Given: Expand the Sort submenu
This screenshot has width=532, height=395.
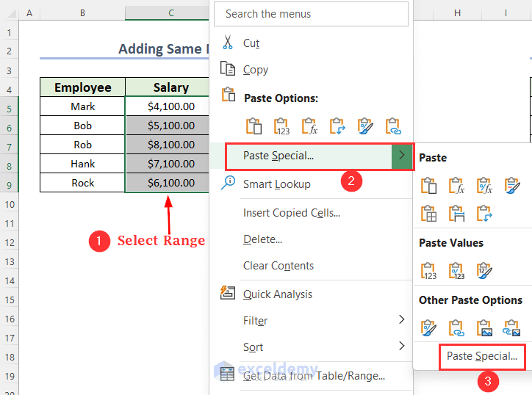Looking at the screenshot, I should pos(401,347).
